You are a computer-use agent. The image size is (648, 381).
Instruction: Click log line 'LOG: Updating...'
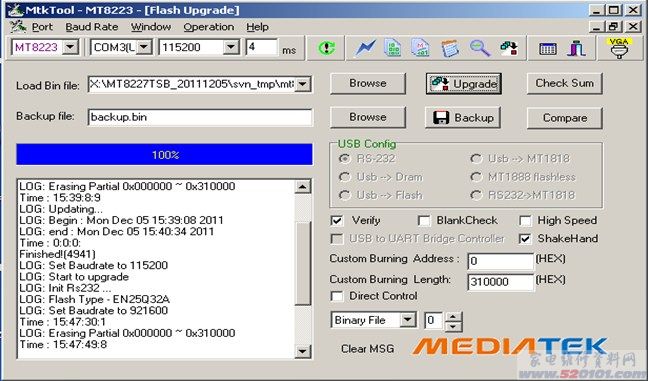point(61,209)
